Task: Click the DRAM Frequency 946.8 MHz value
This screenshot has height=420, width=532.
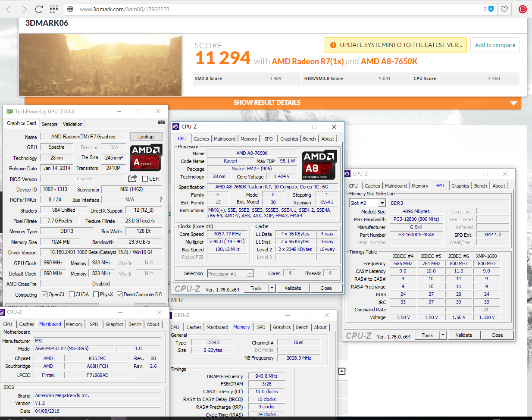Action: [x=266, y=376]
